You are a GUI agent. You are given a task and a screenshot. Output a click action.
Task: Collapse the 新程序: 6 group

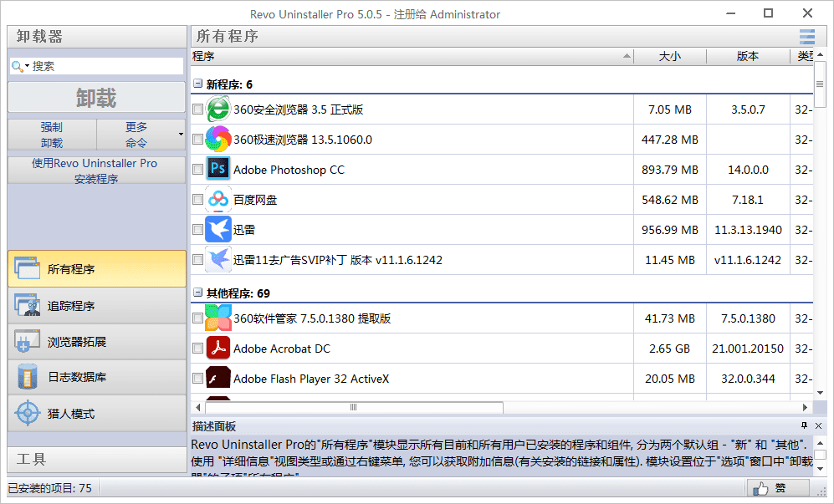point(198,84)
